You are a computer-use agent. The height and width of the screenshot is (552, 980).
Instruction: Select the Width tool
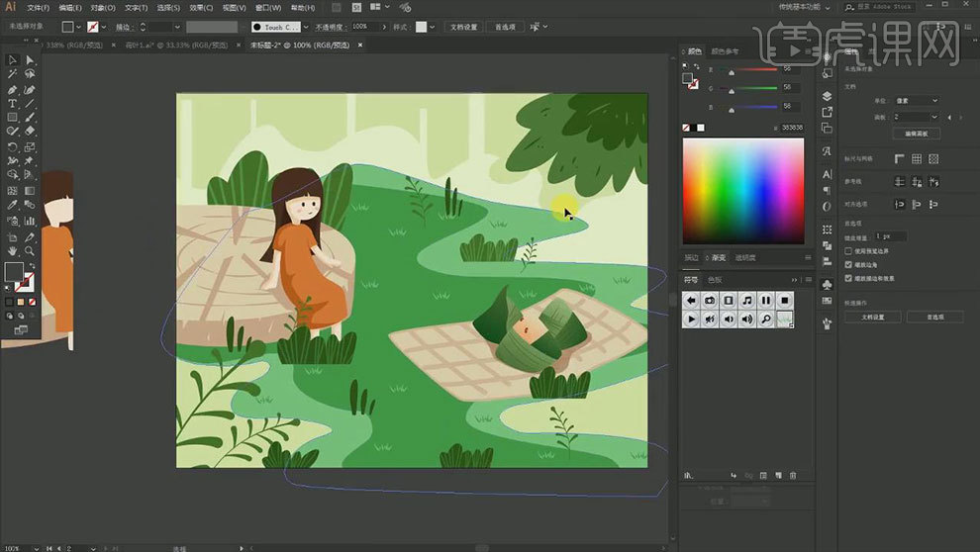click(x=12, y=161)
